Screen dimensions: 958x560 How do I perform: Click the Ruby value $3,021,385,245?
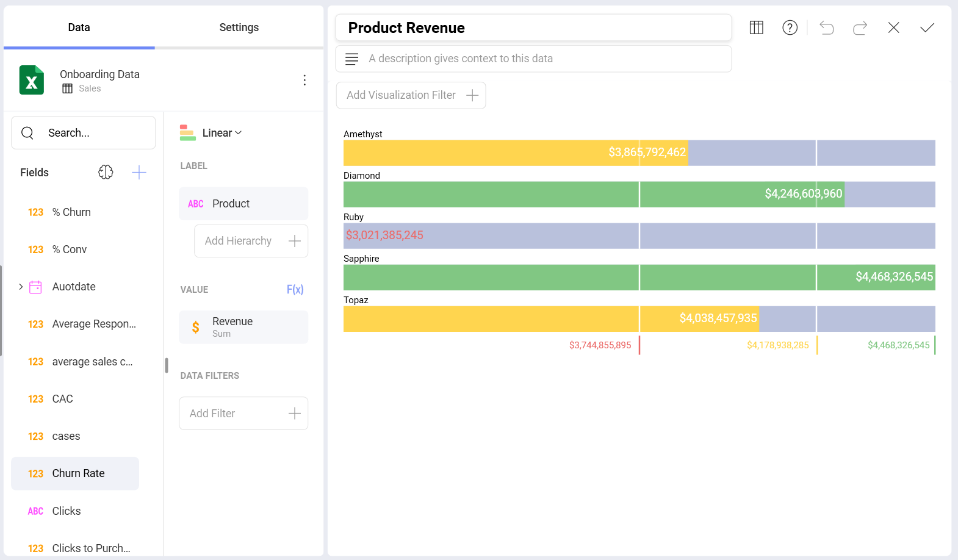click(384, 235)
